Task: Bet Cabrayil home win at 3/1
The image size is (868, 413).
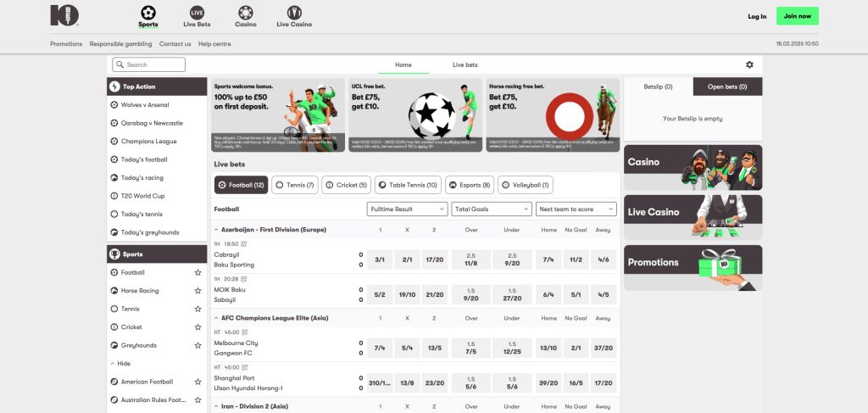Action: tap(380, 260)
